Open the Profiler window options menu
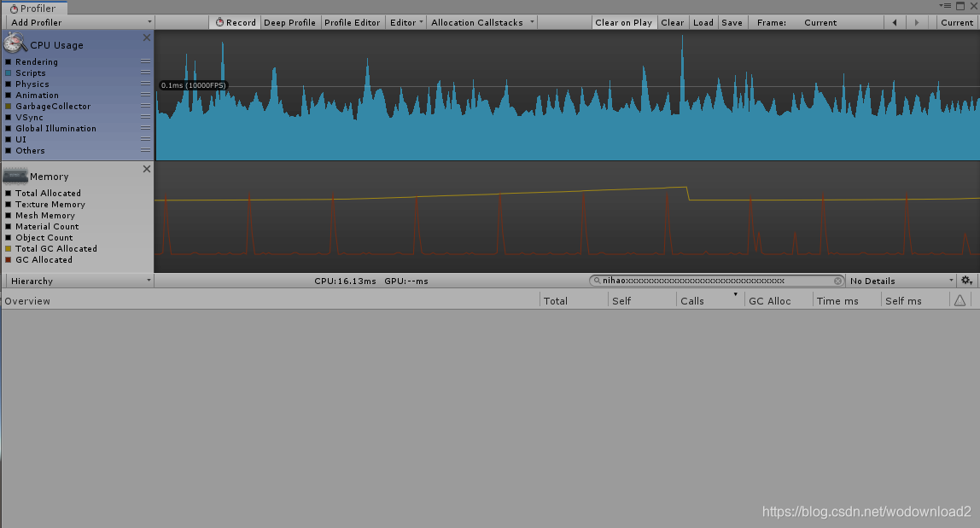The height and width of the screenshot is (528, 980). click(x=945, y=6)
